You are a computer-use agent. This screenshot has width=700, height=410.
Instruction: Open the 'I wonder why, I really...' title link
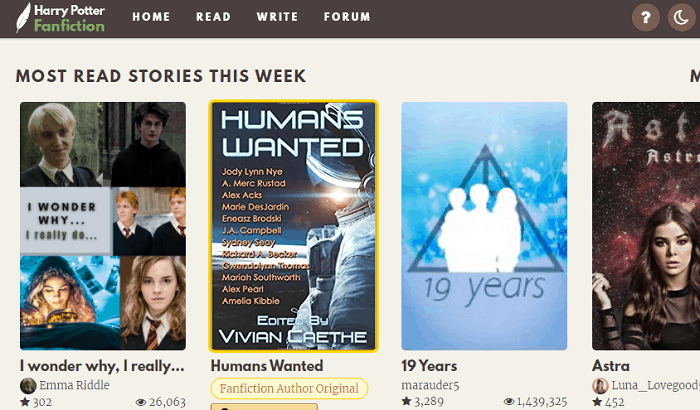point(102,366)
